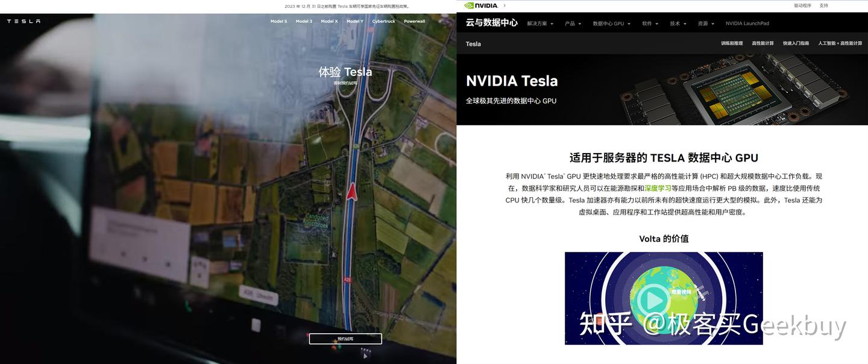This screenshot has height=364, width=868.
Task: Expand the 软件 dropdown menu
Action: [x=650, y=24]
